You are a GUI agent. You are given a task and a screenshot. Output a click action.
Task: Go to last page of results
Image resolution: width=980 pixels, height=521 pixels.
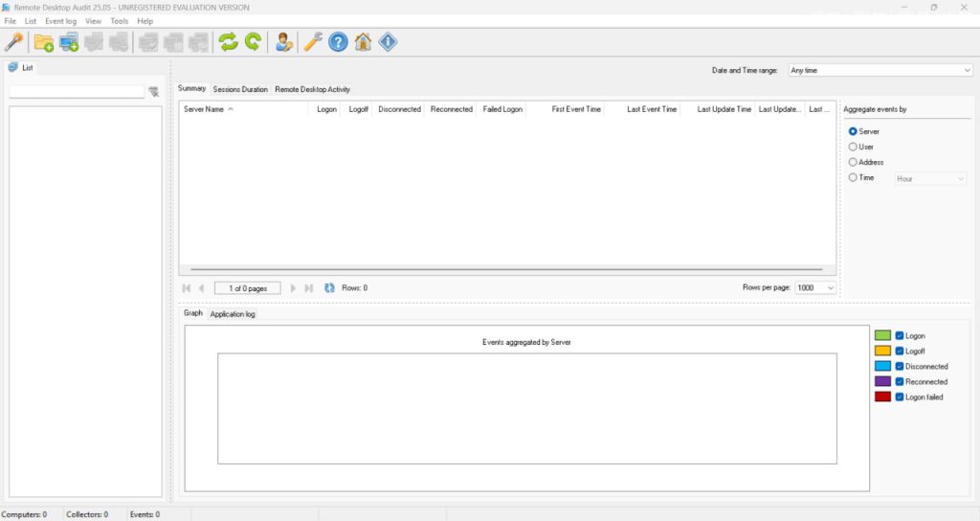pyautogui.click(x=309, y=287)
